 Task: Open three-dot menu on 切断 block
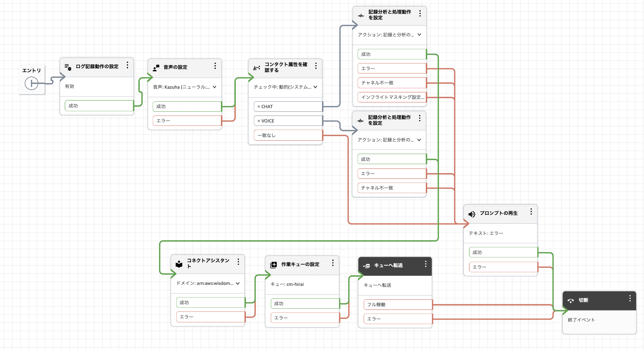pos(630,299)
